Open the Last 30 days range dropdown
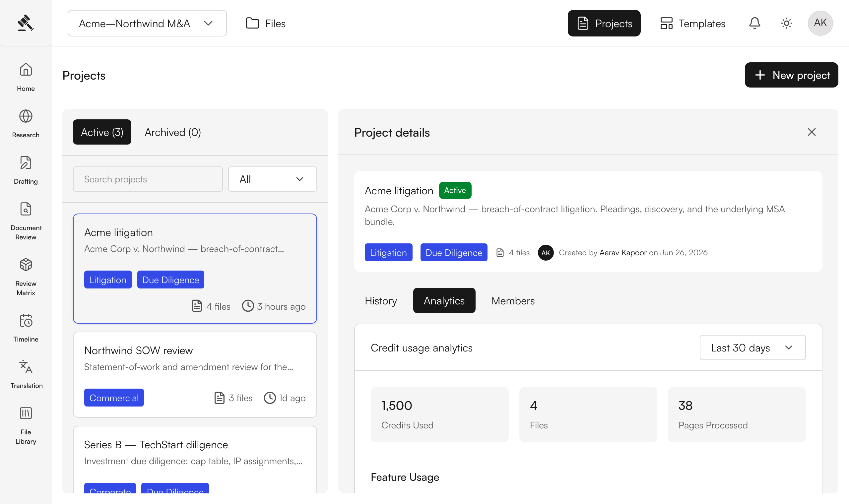This screenshot has width=849, height=504. (752, 347)
